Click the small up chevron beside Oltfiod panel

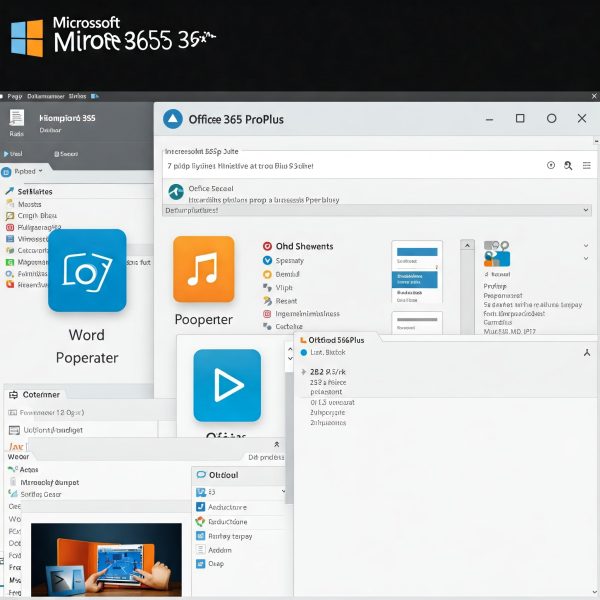[290, 349]
